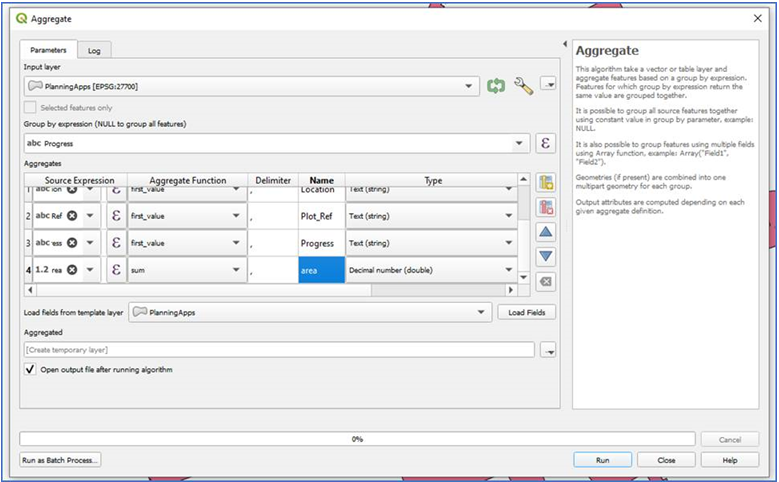779x482 pixels.
Task: Open aggregate function dropdown for Progress row
Action: coord(187,242)
